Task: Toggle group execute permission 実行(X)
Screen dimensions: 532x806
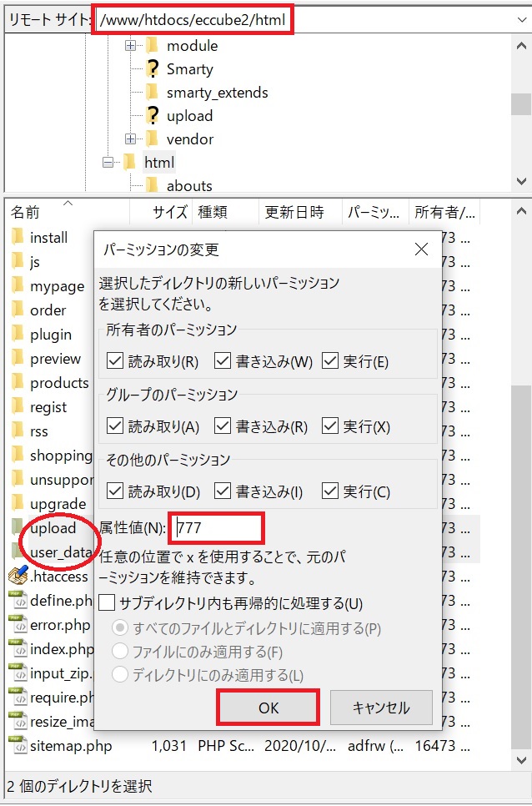Action: [x=330, y=426]
